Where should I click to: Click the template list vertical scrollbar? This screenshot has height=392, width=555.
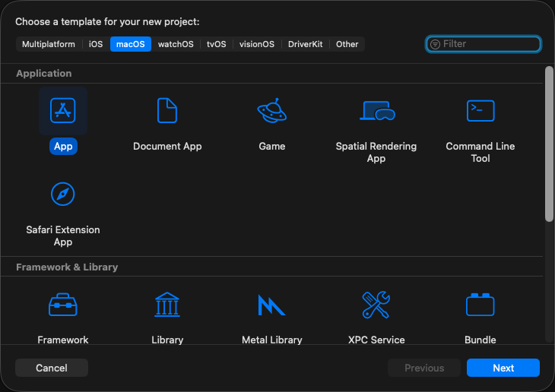click(549, 144)
